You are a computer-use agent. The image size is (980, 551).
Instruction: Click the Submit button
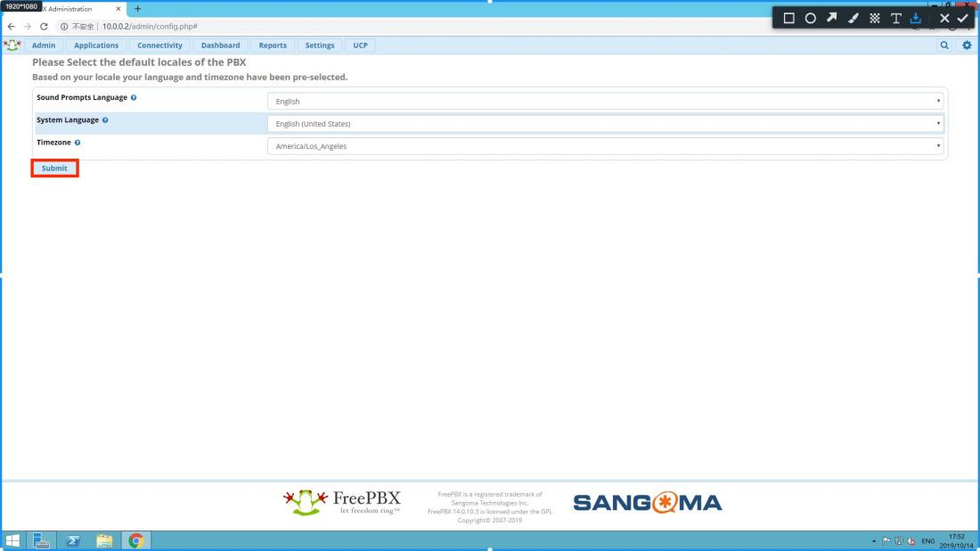pos(54,169)
